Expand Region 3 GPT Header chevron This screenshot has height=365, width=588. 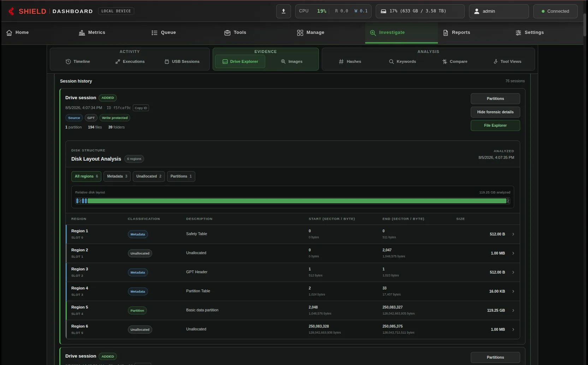513,272
